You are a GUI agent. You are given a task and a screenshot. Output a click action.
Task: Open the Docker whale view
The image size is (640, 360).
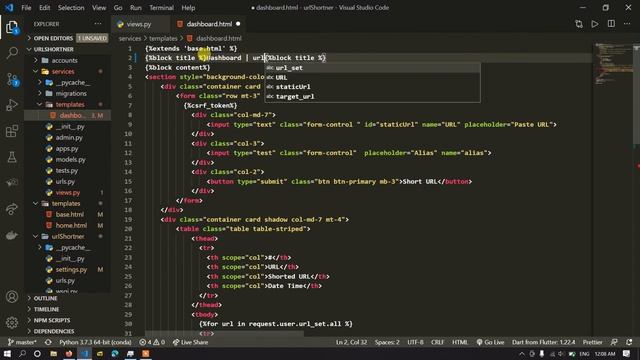tap(12, 235)
